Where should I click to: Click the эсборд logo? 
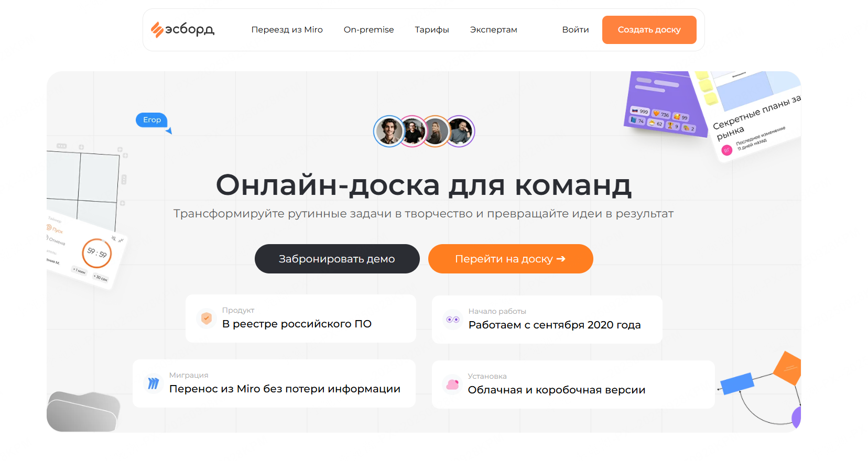[182, 29]
